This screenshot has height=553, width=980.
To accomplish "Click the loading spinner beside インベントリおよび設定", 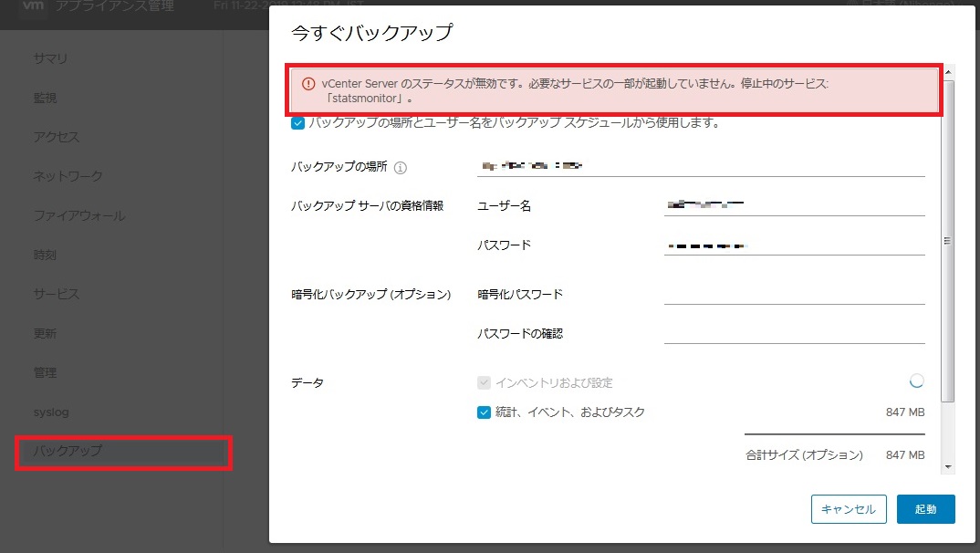I will (x=916, y=381).
